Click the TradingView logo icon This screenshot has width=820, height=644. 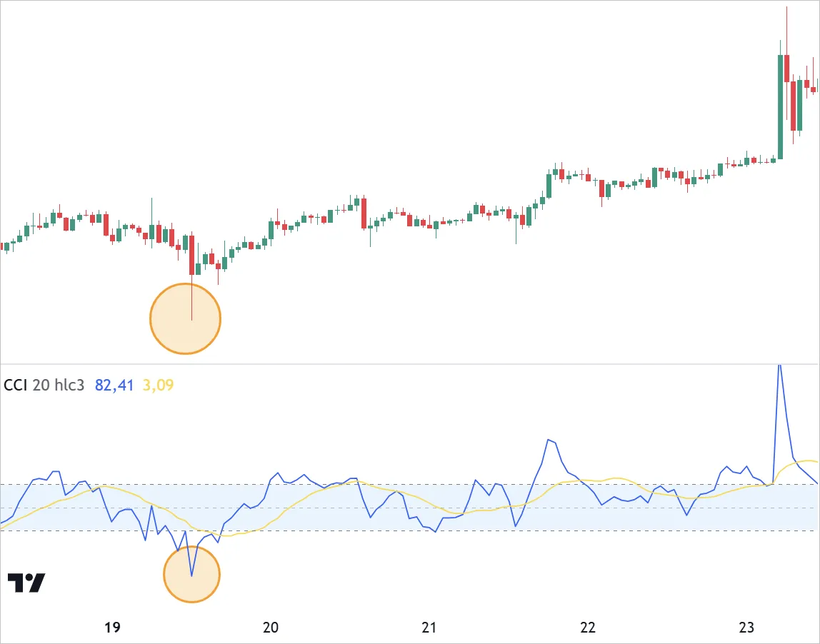pos(26,583)
